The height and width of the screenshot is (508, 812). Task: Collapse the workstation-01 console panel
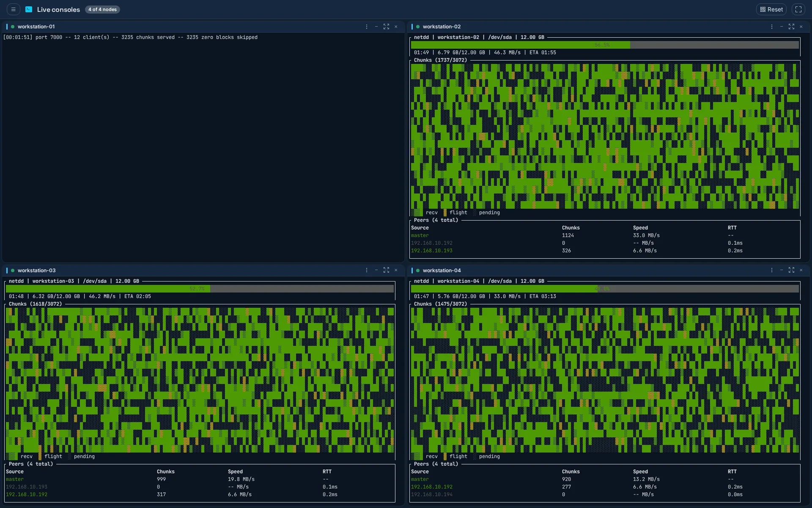coord(376,27)
